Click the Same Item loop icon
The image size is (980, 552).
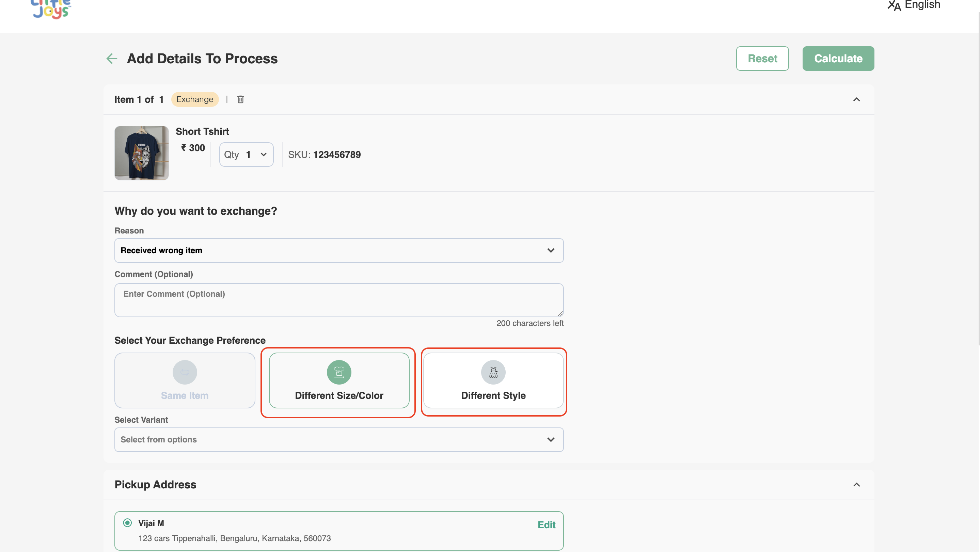point(185,372)
